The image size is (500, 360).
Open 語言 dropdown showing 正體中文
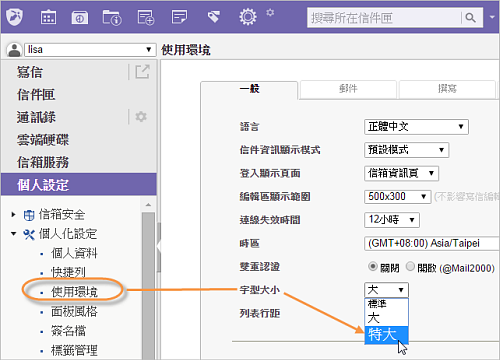416,127
